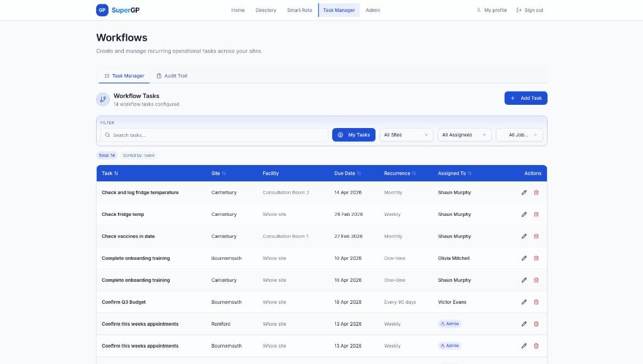Click the Check vaccines in date task name
Image resolution: width=643 pixels, height=364 pixels.
pyautogui.click(x=128, y=237)
